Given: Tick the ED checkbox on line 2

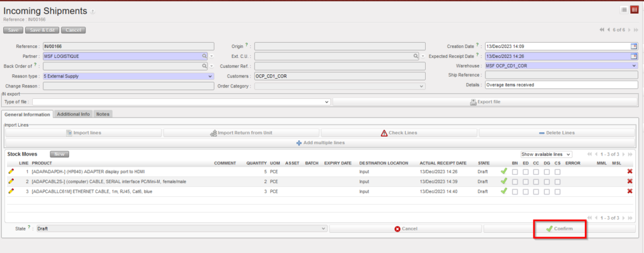Looking at the screenshot, I should click(526, 181).
